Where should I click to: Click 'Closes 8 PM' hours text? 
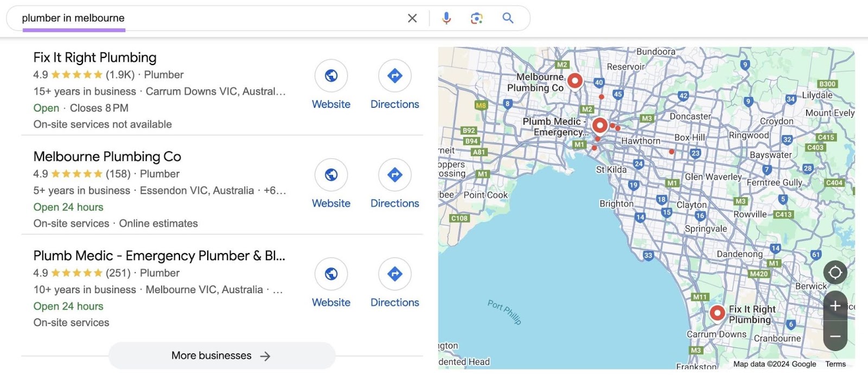click(99, 108)
